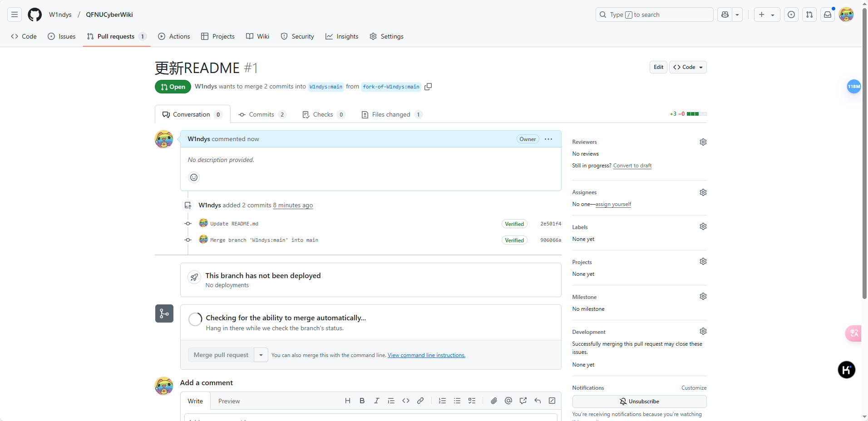Insert a quote block in comment
The image size is (868, 421).
pyautogui.click(x=391, y=401)
